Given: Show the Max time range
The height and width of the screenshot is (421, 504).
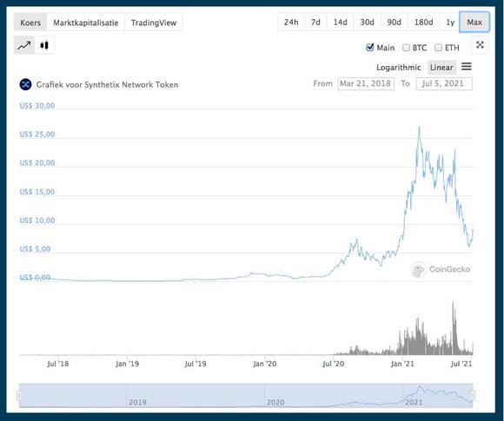Looking at the screenshot, I should 474,23.
